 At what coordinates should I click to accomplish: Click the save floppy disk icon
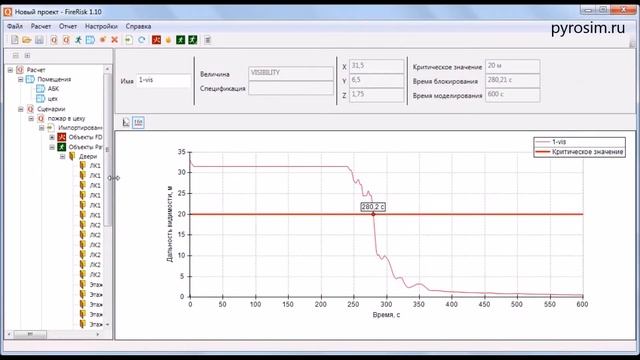[x=39, y=40]
